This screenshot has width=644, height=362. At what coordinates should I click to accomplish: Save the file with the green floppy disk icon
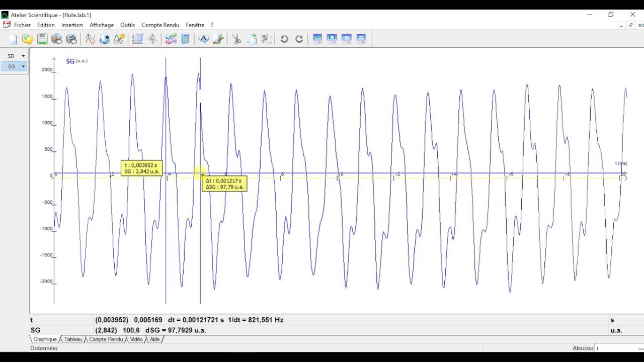42,39
